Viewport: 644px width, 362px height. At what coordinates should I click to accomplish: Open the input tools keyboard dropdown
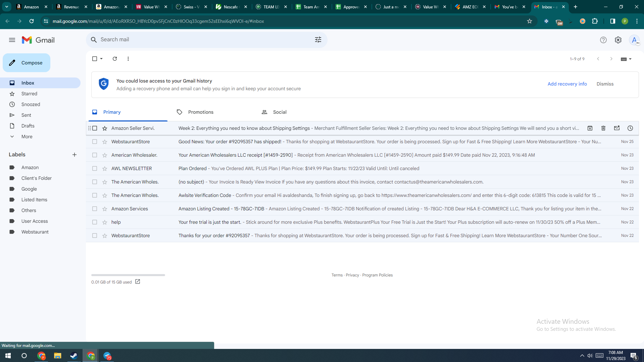tap(626, 59)
